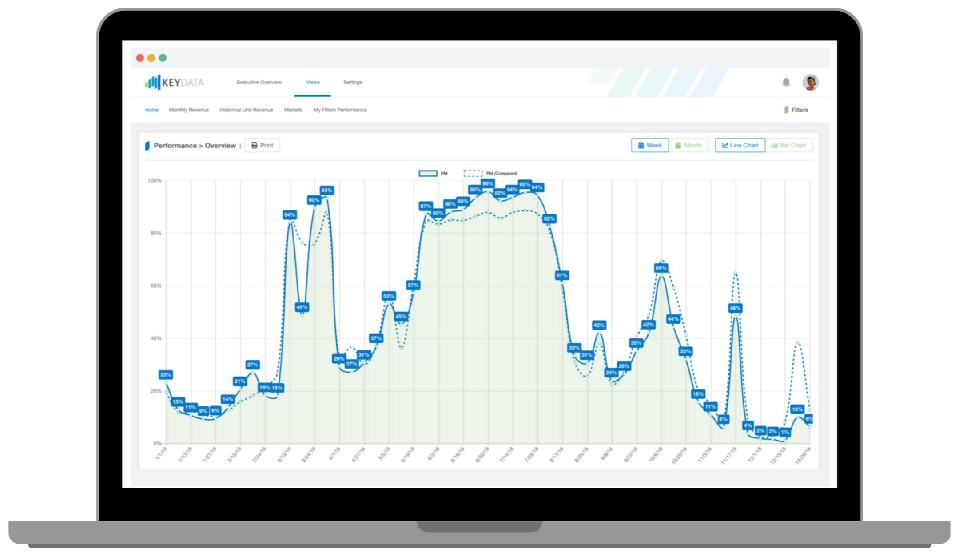
Task: Click the notification bell icon
Action: 786,82
